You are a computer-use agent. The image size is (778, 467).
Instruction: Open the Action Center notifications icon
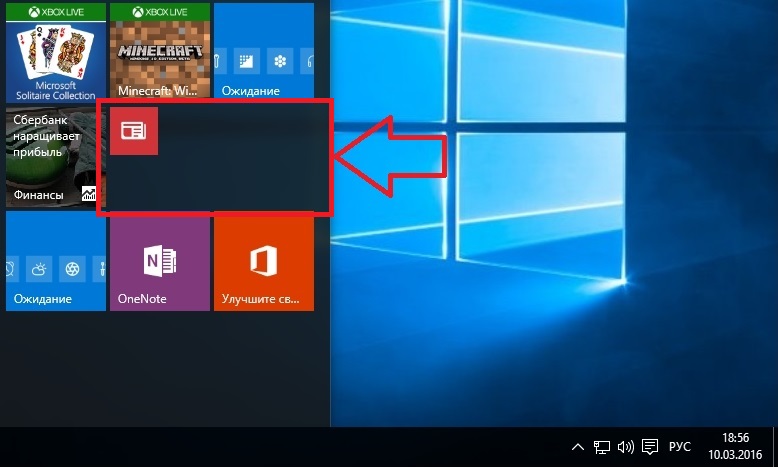[649, 447]
